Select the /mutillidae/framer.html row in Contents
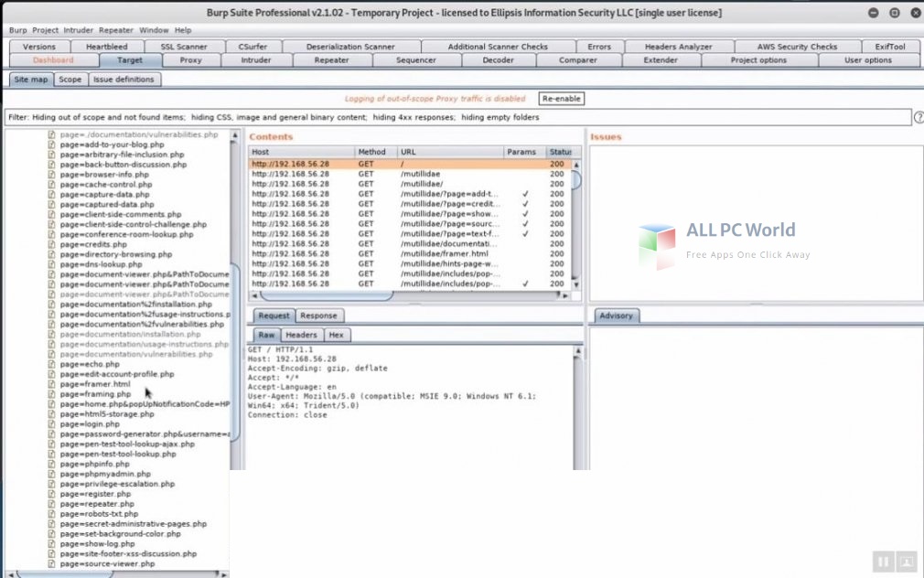This screenshot has width=924, height=578. [410, 254]
